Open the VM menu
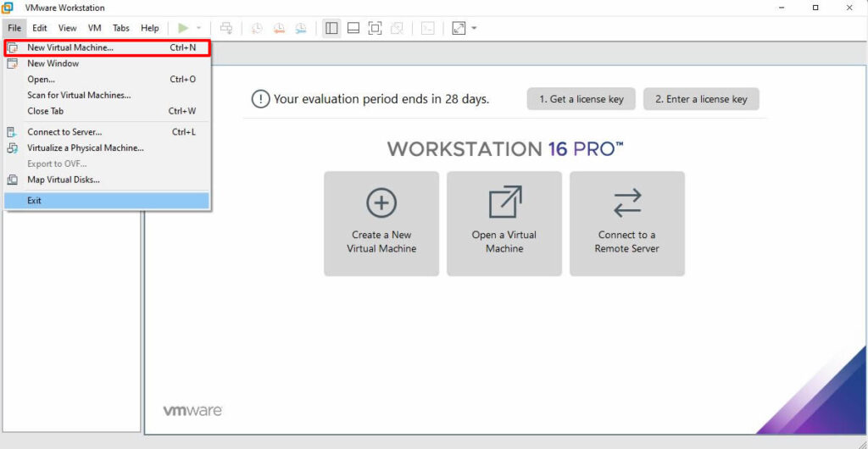Screen dimensions: 868x449 tap(95, 28)
